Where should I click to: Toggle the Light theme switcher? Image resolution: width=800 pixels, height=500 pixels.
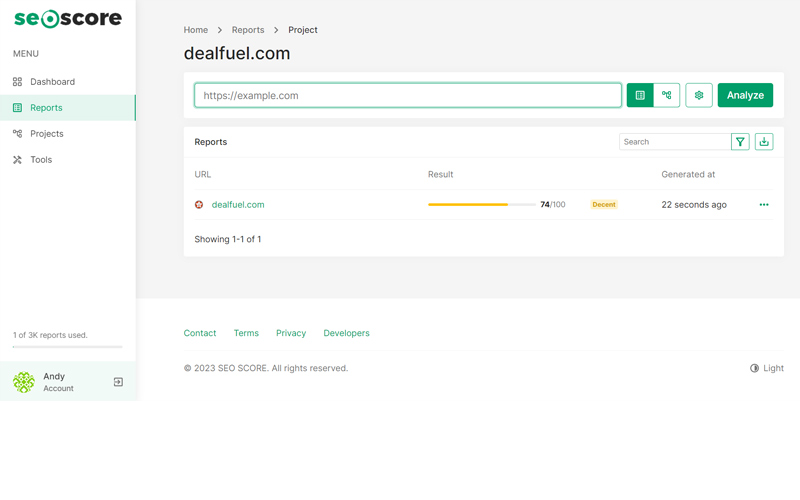(x=767, y=368)
